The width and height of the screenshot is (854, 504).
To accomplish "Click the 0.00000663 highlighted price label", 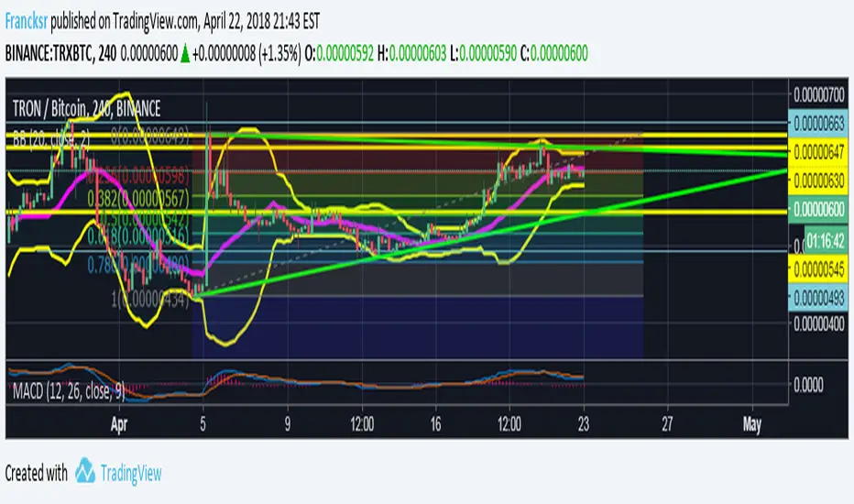I will [818, 124].
